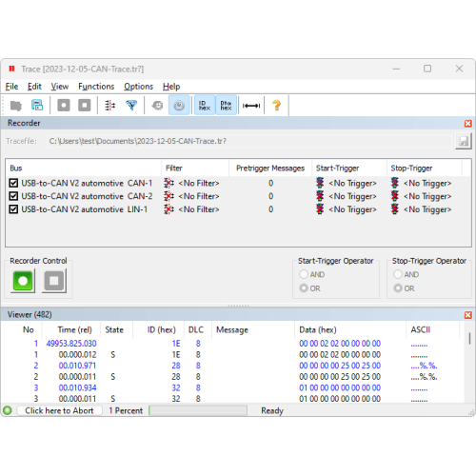Toggle the ID hex display button
The width and height of the screenshot is (476, 476).
[205, 106]
